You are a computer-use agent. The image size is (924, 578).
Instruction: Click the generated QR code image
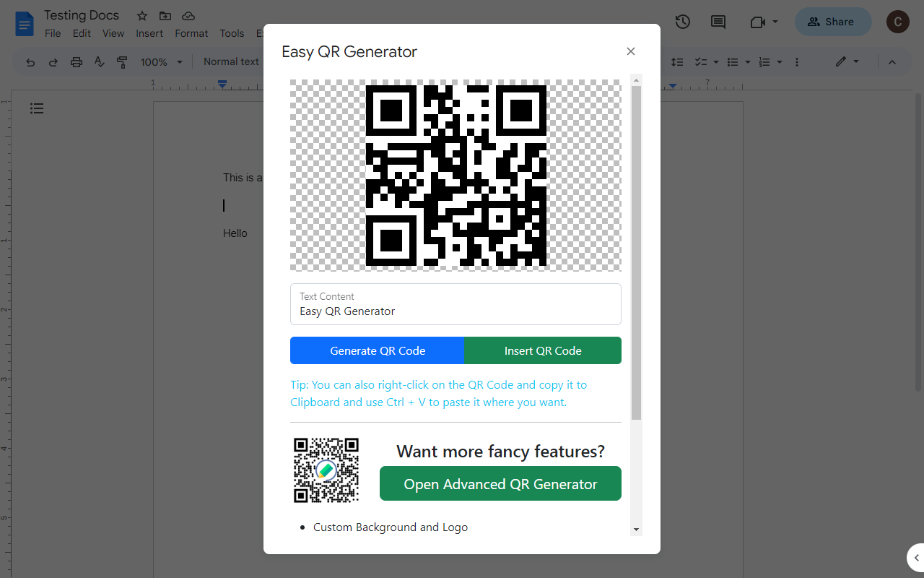point(456,175)
